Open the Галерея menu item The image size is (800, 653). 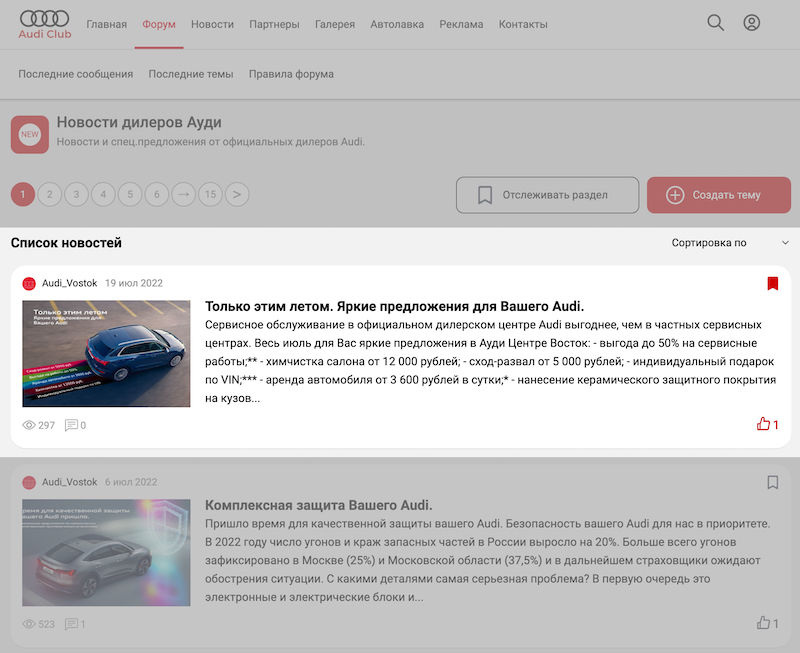pos(335,24)
